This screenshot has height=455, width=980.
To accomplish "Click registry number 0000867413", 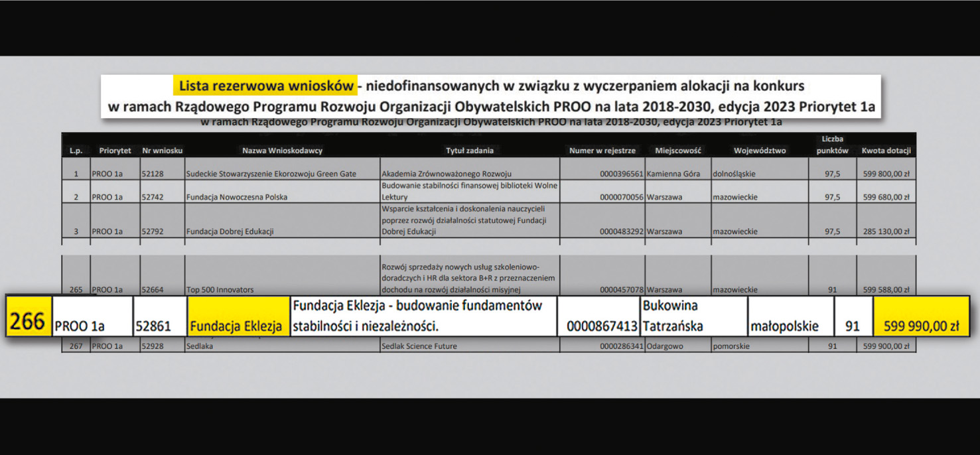I will [602, 326].
